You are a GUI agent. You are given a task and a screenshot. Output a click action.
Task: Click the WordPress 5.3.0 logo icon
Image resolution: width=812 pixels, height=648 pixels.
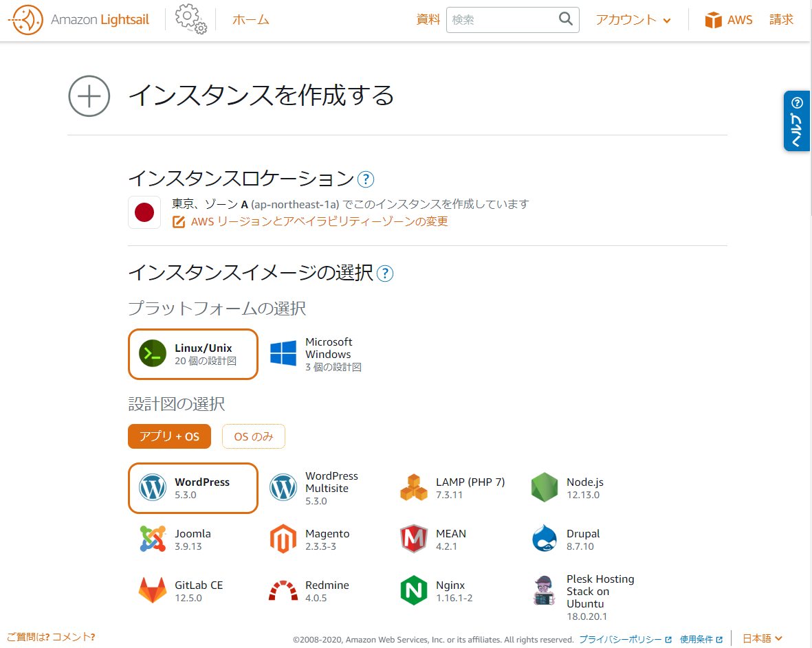pyautogui.click(x=152, y=488)
